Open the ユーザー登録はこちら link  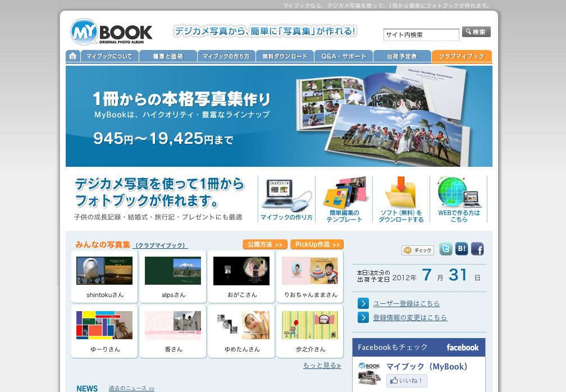pyautogui.click(x=407, y=303)
